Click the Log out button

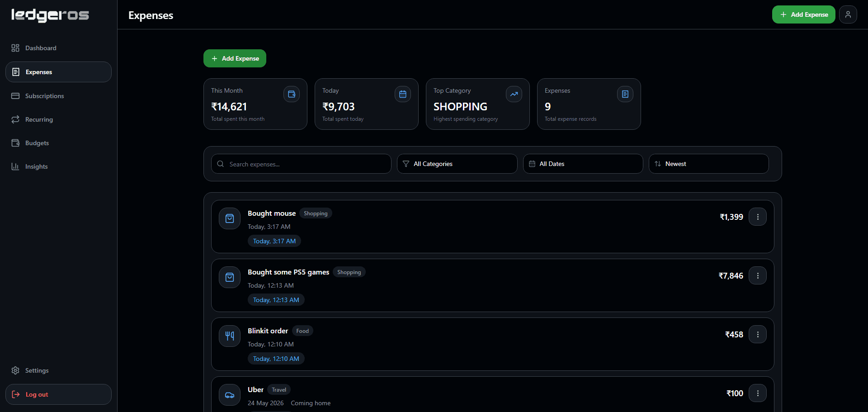click(x=58, y=394)
